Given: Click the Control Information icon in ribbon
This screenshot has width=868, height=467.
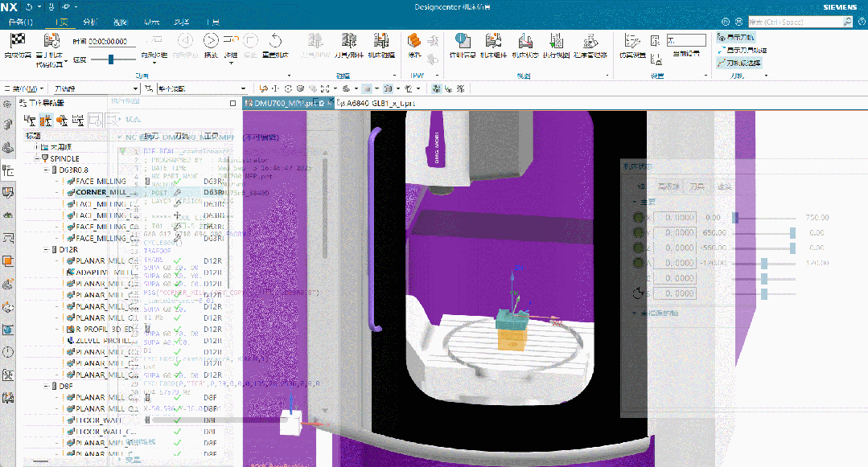Looking at the screenshot, I should pyautogui.click(x=461, y=42).
